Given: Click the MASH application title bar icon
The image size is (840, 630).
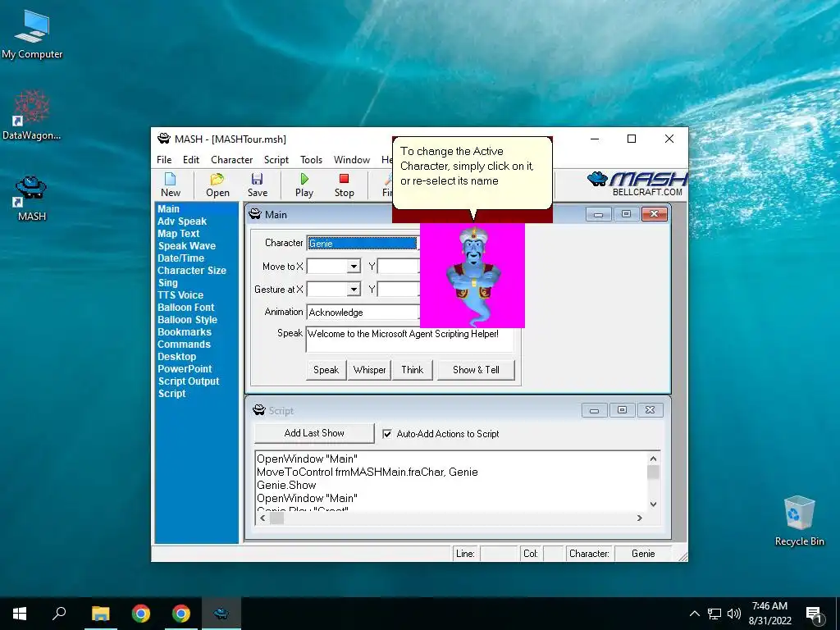Looking at the screenshot, I should pos(164,139).
